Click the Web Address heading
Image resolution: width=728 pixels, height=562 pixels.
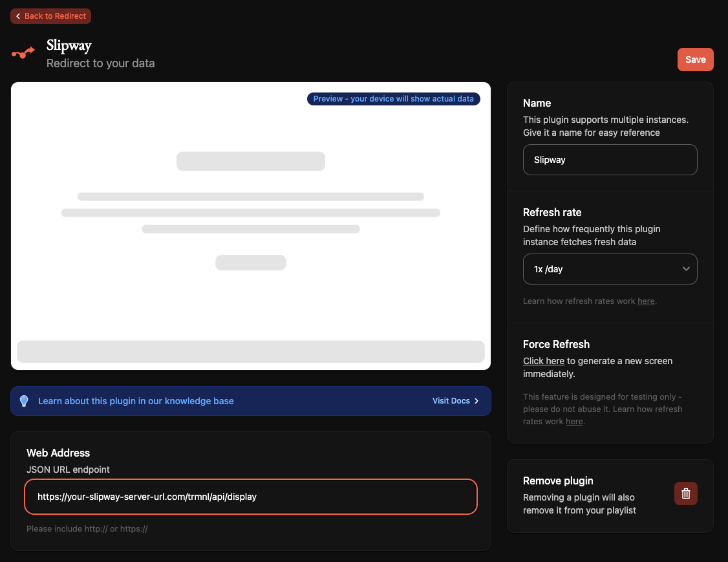point(58,453)
